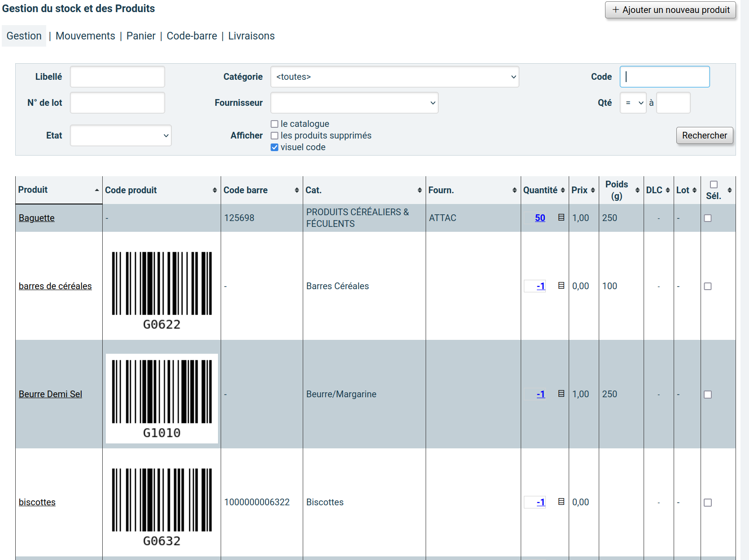749x560 pixels.
Task: Switch to the Mouvements tab
Action: [85, 36]
